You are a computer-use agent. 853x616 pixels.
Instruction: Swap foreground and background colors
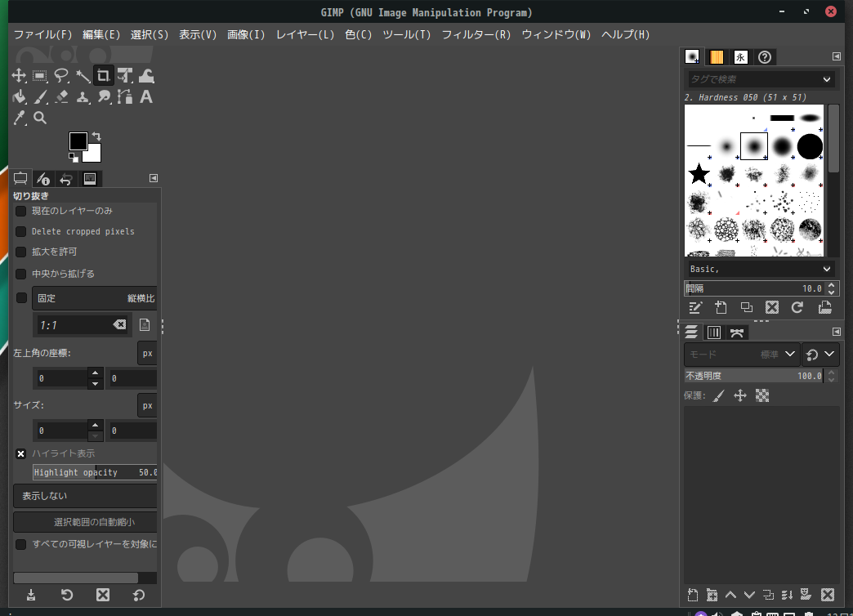click(96, 136)
